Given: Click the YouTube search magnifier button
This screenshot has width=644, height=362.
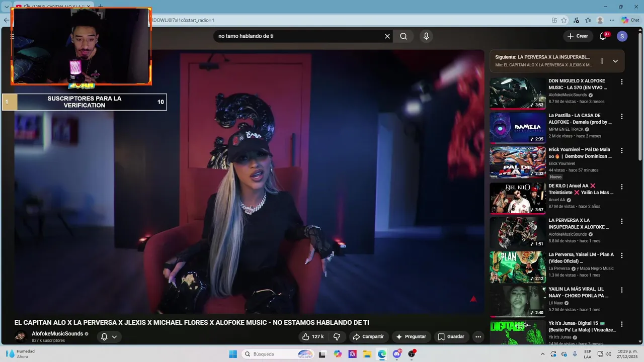Looking at the screenshot, I should click(x=404, y=36).
